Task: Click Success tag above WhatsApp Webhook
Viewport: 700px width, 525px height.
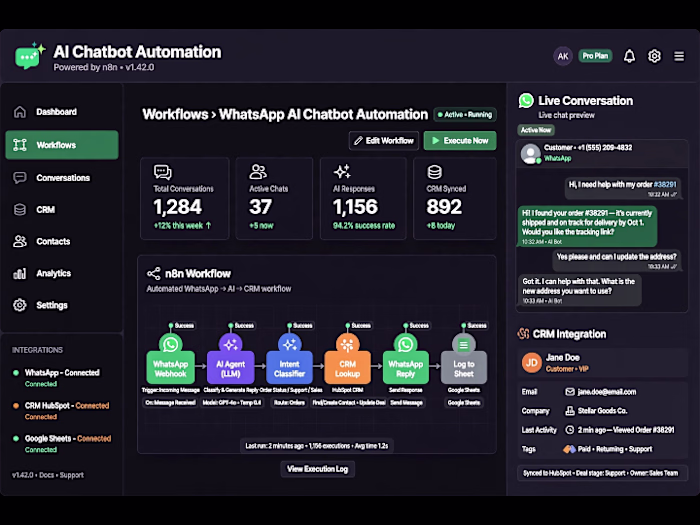Action: (182, 325)
